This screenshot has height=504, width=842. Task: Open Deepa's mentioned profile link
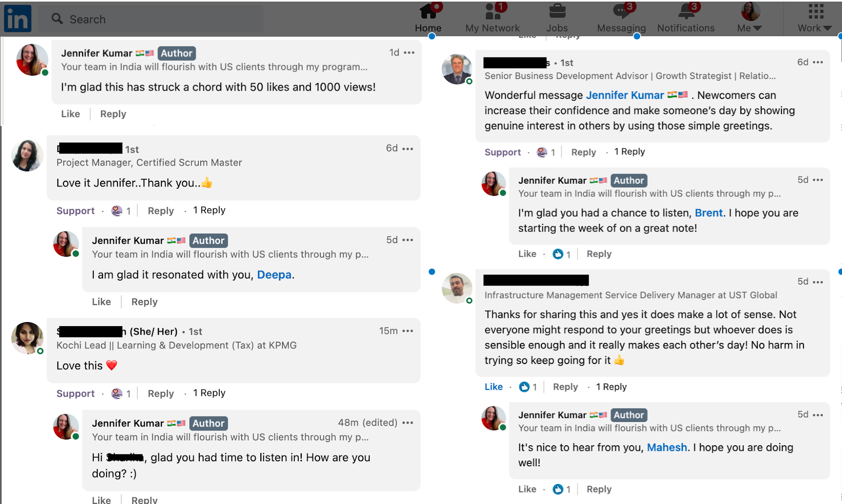coord(274,274)
